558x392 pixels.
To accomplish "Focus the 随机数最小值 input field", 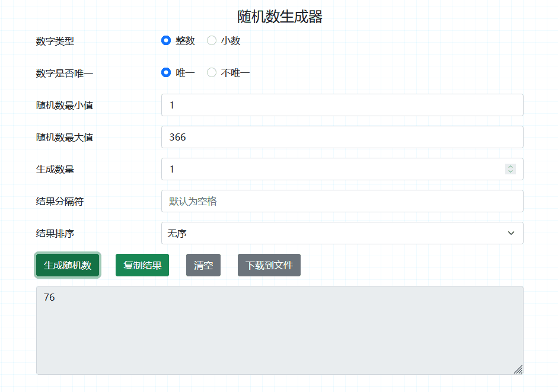I will (342, 105).
